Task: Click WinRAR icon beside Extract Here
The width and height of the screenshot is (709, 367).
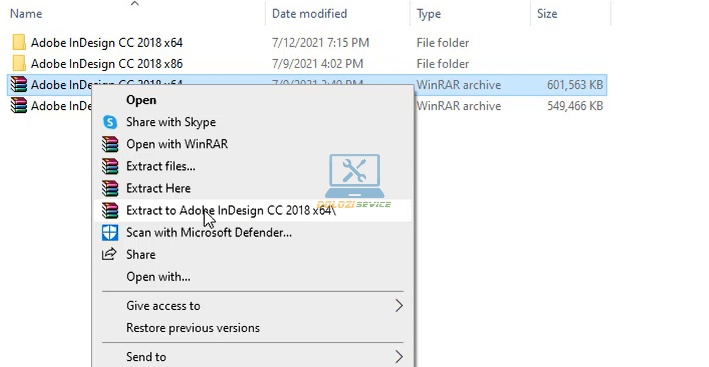Action: click(110, 188)
